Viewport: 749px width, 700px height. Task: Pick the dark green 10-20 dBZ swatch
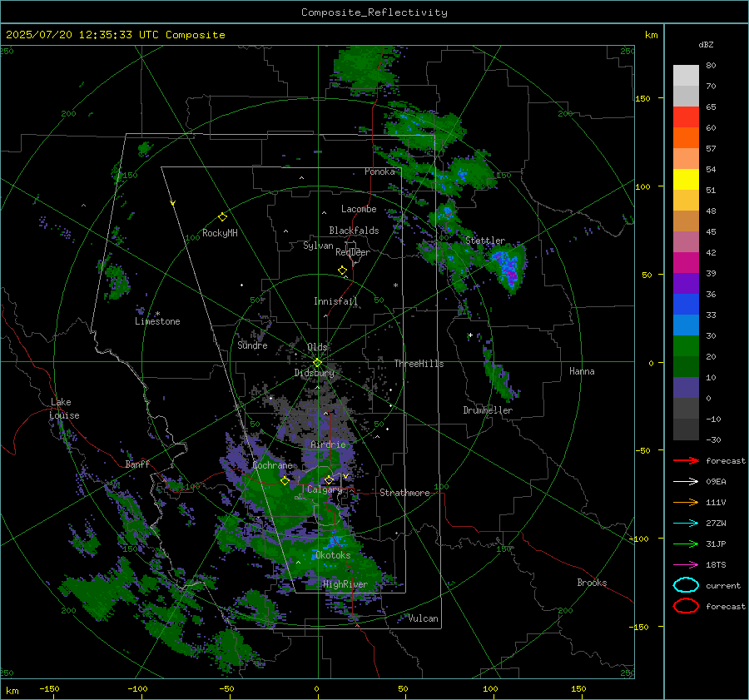pyautogui.click(x=686, y=367)
